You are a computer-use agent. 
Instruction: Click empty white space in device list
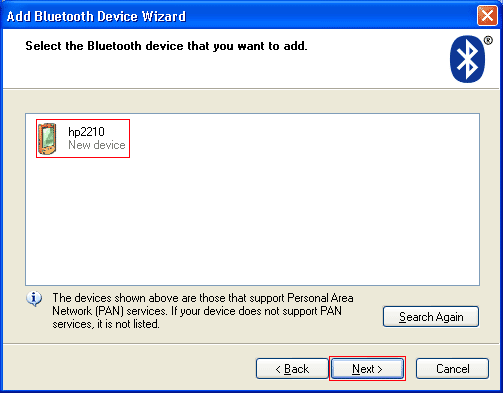coord(252,217)
